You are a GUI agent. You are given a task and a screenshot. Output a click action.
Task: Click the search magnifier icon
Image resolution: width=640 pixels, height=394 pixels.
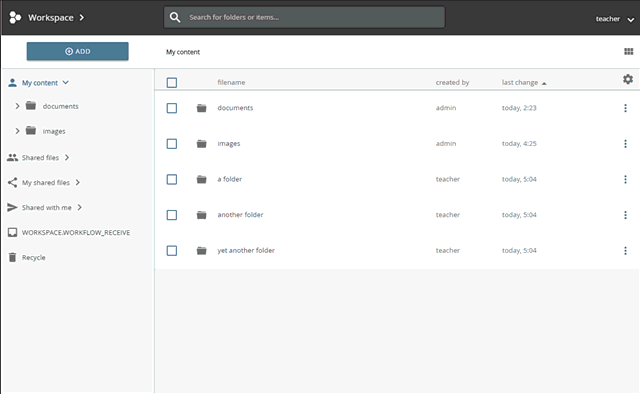click(175, 17)
